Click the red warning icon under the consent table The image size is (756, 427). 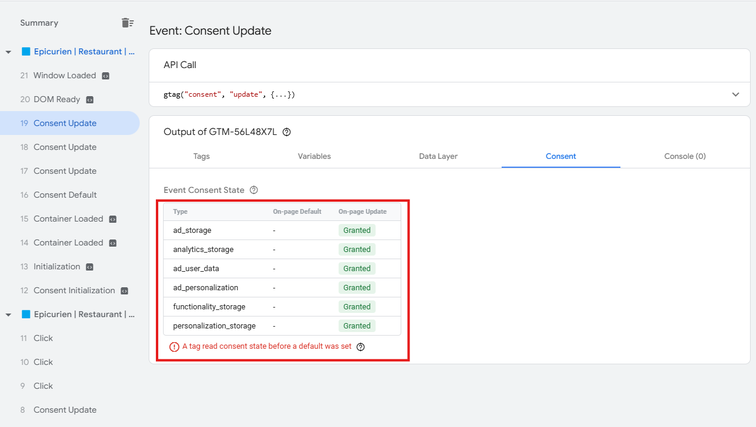point(175,347)
